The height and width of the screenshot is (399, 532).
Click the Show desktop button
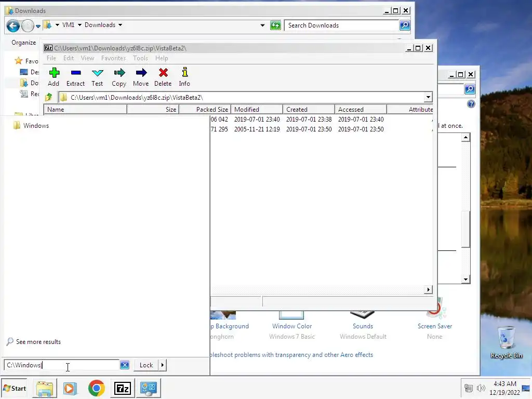pyautogui.click(x=526, y=388)
